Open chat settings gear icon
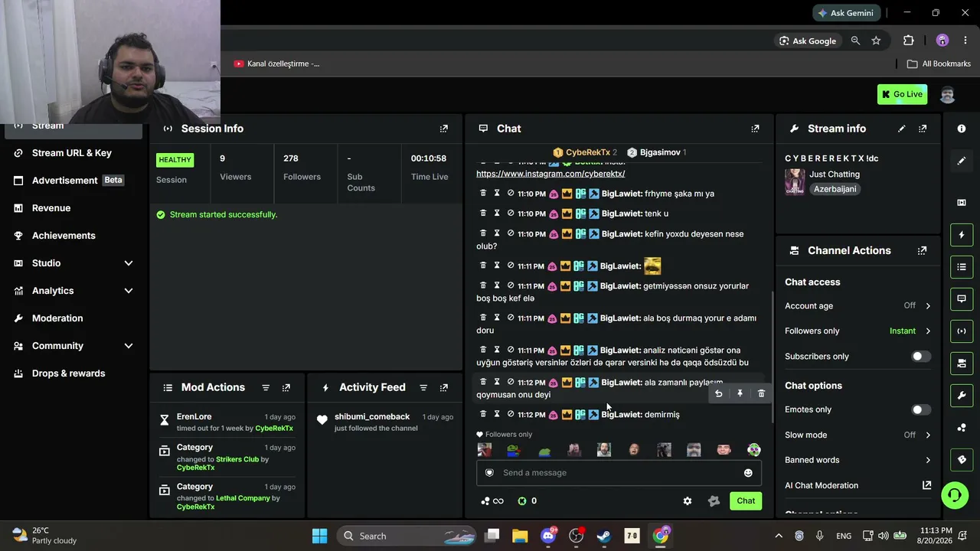The width and height of the screenshot is (980, 551). (688, 501)
